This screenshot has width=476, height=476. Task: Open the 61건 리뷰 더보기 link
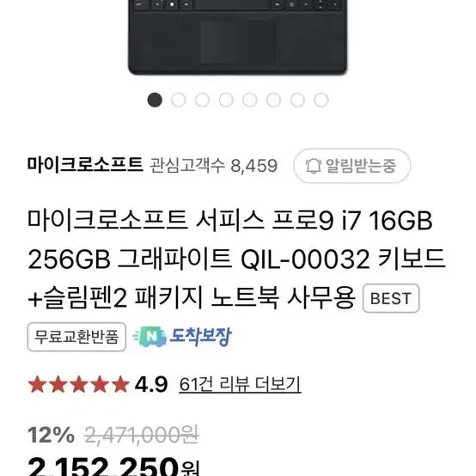click(240, 384)
